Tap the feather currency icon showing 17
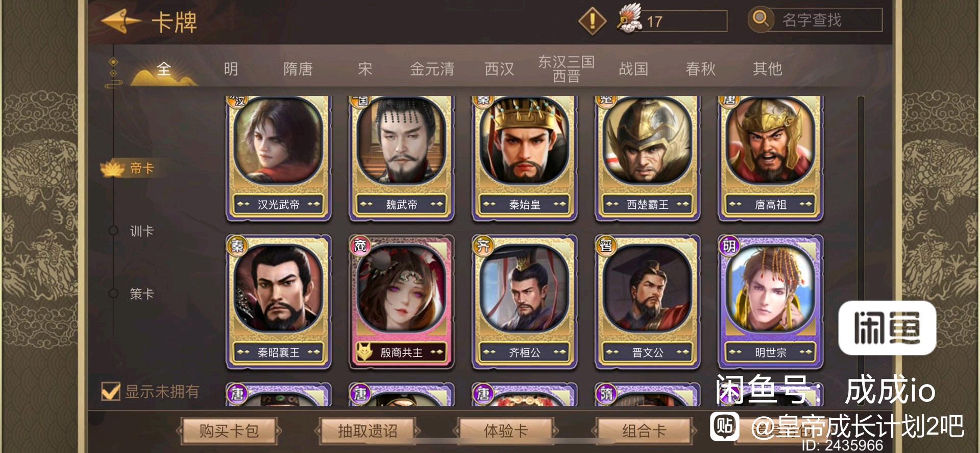Screen dimensions: 980x453 [630, 19]
